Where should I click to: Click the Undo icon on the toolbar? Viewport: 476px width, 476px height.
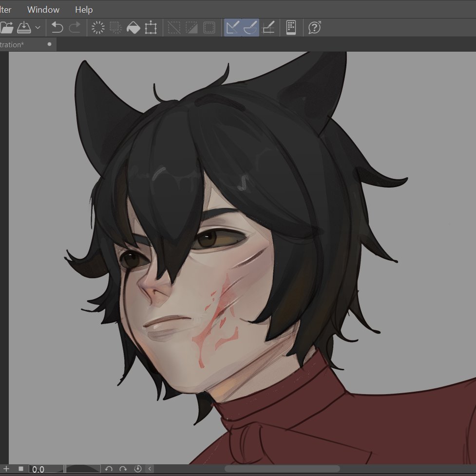57,28
